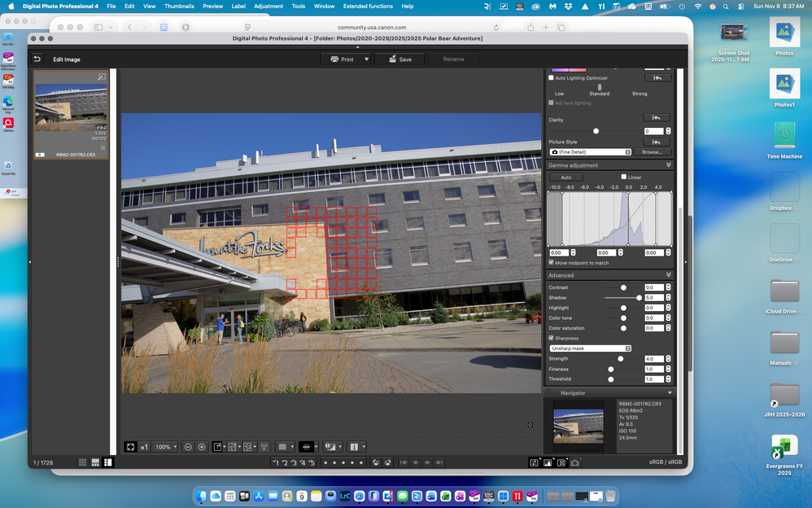Uncheck the Sharpness checkbox
The image size is (812, 508).
pyautogui.click(x=552, y=338)
